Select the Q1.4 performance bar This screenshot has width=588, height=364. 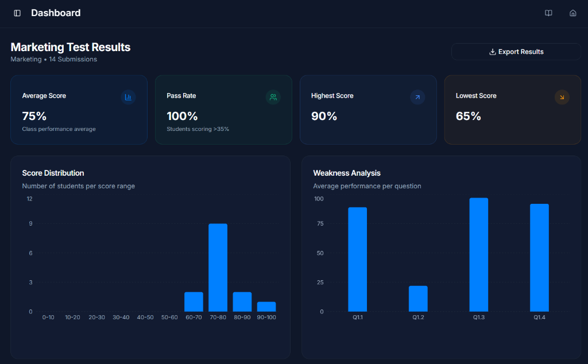(539, 258)
